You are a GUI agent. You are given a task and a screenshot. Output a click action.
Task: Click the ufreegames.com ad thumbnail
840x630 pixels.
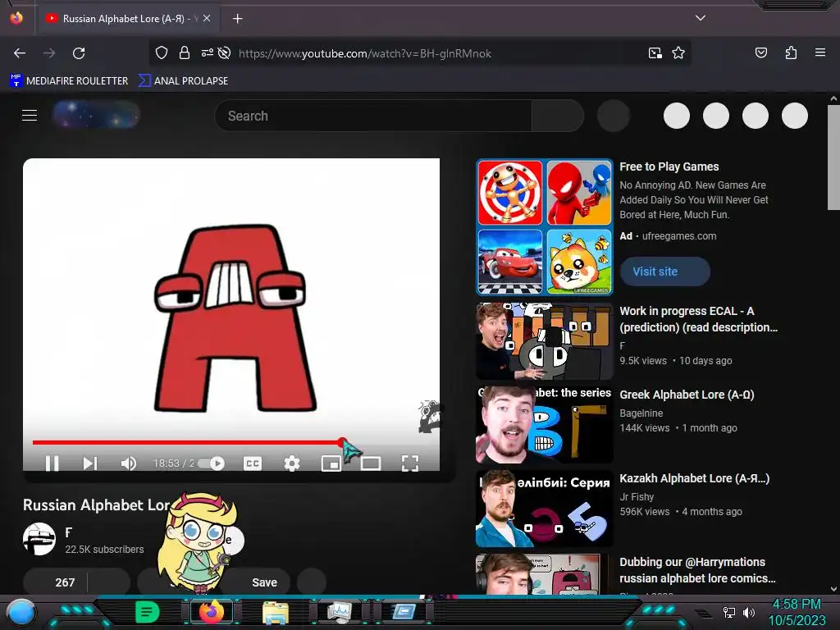(x=545, y=227)
